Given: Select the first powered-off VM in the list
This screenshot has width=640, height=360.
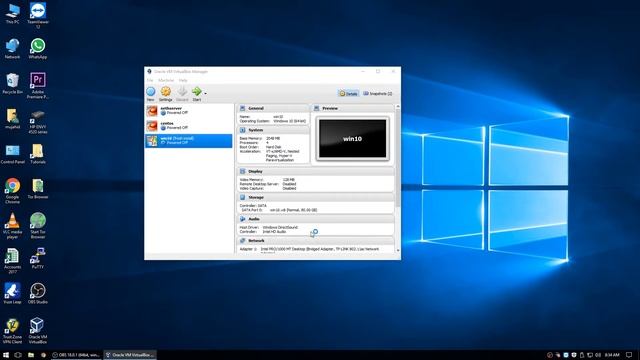Looking at the screenshot, I should click(x=189, y=111).
